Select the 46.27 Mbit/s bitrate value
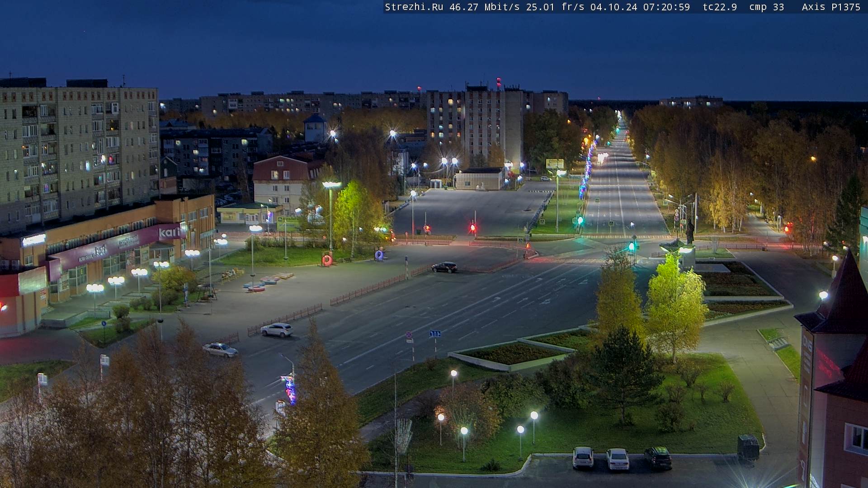868x488 pixels. [484, 7]
